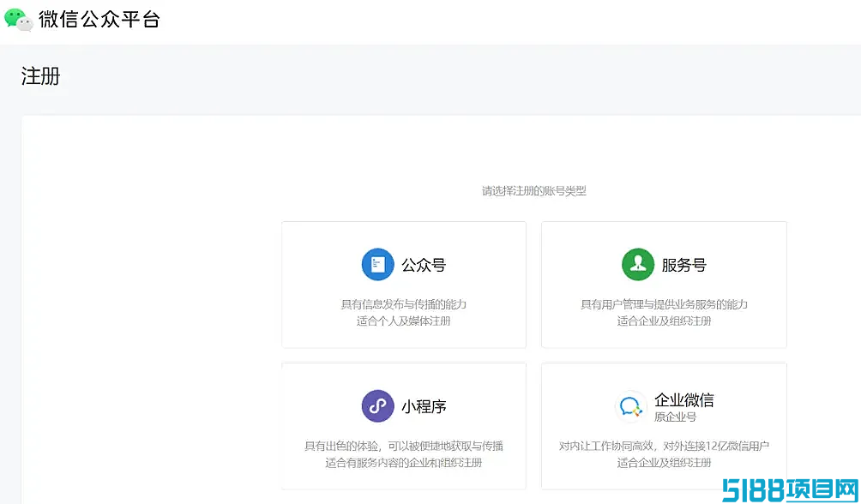861x504 pixels.
Task: Click the 注册 page heading
Action: tap(40, 75)
